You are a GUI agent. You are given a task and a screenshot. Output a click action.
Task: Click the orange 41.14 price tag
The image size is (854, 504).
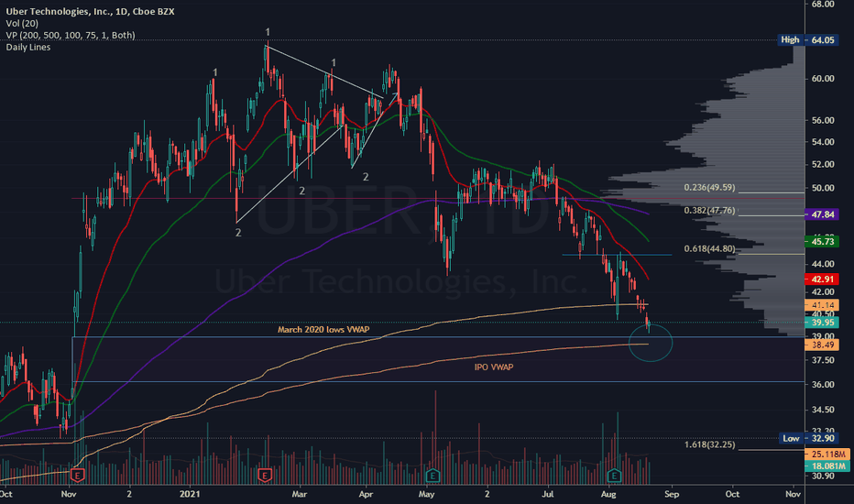tap(823, 305)
